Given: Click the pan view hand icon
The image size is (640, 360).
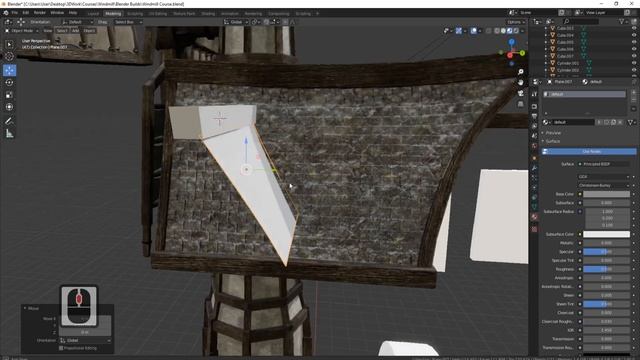Looking at the screenshot, I should (x=520, y=82).
